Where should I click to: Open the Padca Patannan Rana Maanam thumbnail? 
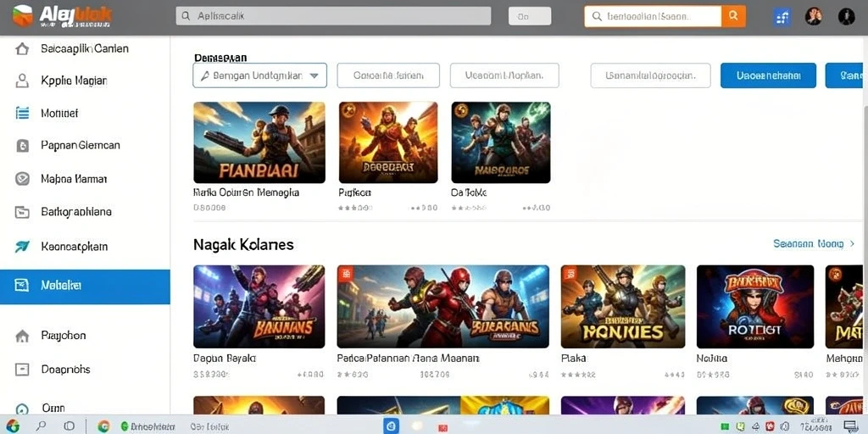442,306
